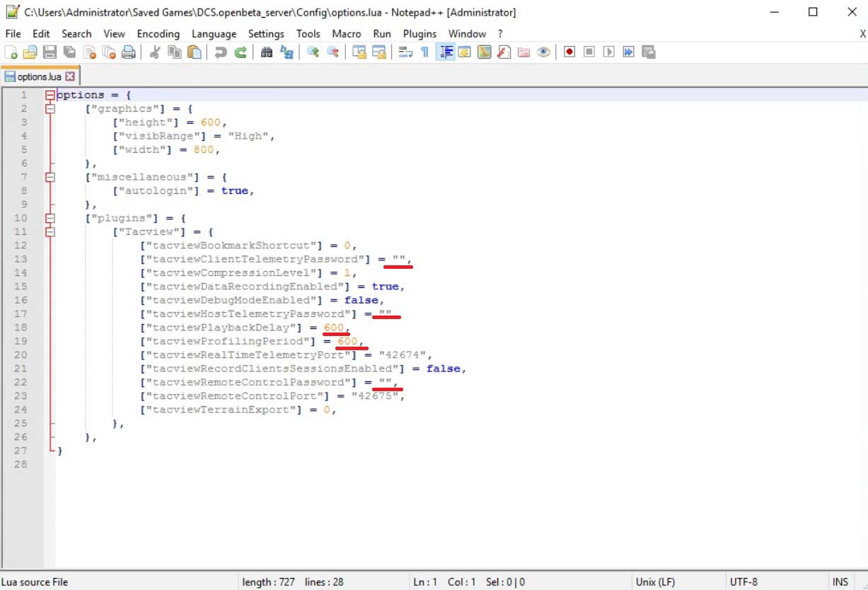Toggle Show All Characters pilcrow icon

coord(424,52)
